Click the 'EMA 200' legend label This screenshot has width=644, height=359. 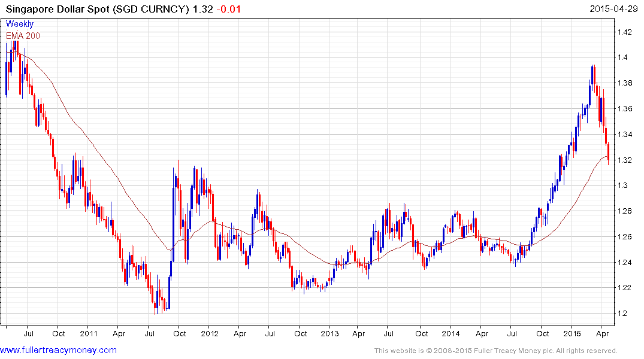(23, 36)
